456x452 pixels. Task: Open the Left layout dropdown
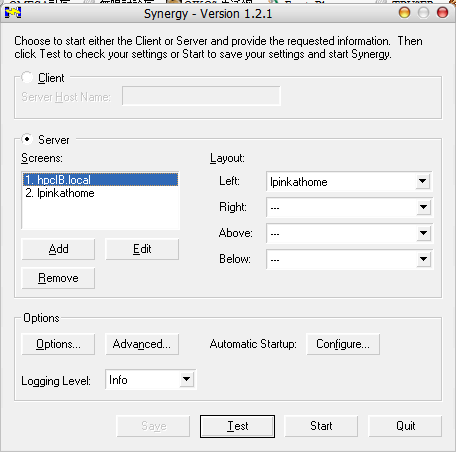tap(423, 181)
